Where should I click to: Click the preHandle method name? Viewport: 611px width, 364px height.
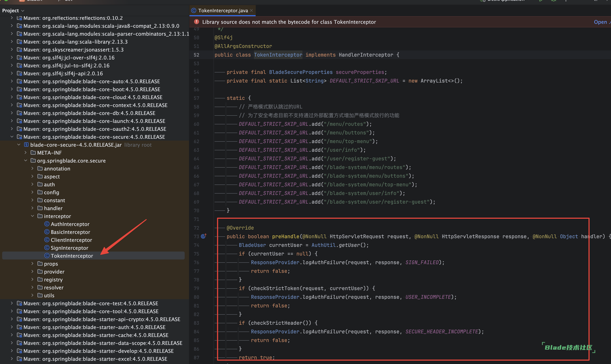coord(285,236)
